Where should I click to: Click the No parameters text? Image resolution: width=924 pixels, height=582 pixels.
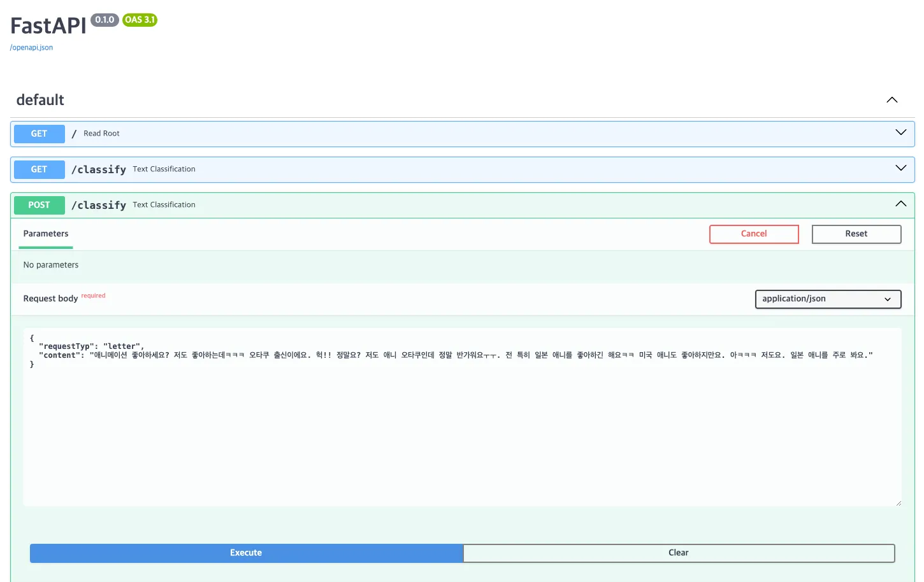51,265
